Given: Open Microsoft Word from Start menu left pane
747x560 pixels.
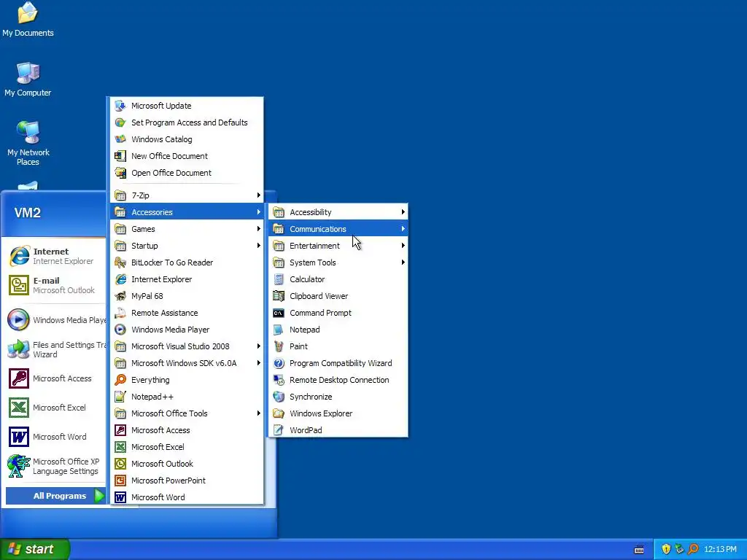Looking at the screenshot, I should coord(55,437).
